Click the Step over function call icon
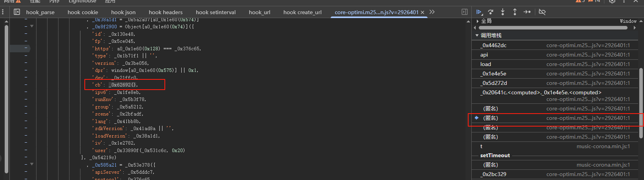644x180 pixels. pyautogui.click(x=491, y=12)
